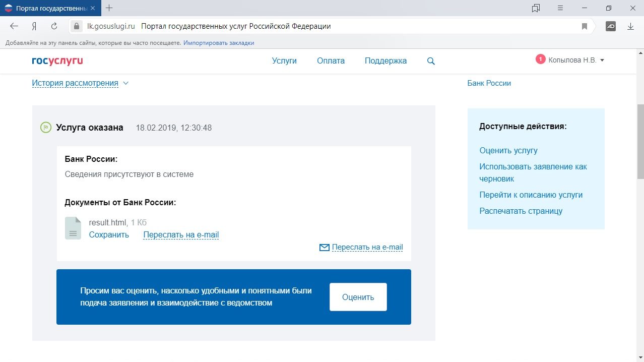This screenshot has height=362, width=644.
Task: Click the notification badge with number 1
Action: (x=540, y=59)
